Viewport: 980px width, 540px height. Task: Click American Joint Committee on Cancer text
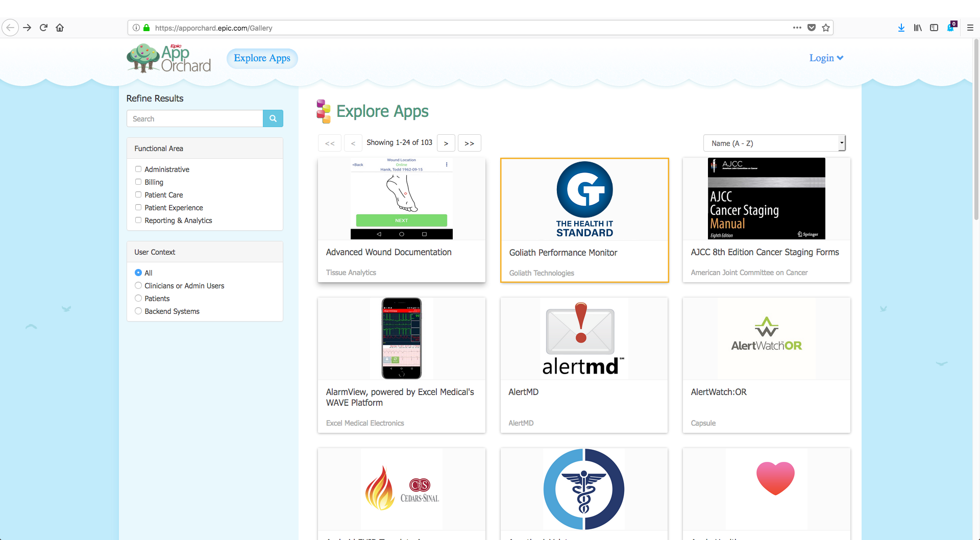(749, 273)
